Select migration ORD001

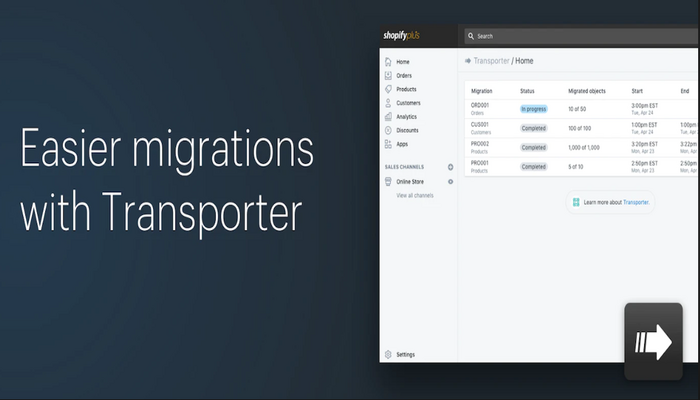click(480, 105)
